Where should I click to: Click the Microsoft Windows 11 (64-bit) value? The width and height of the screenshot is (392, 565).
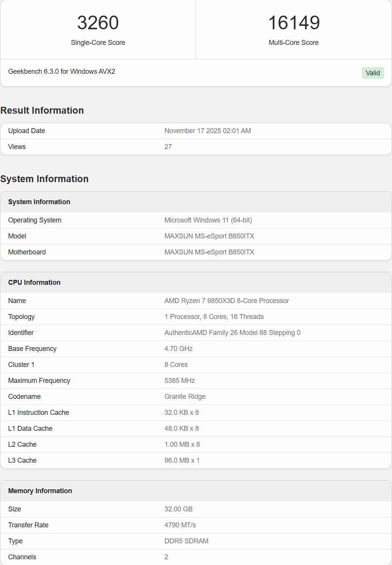click(208, 220)
